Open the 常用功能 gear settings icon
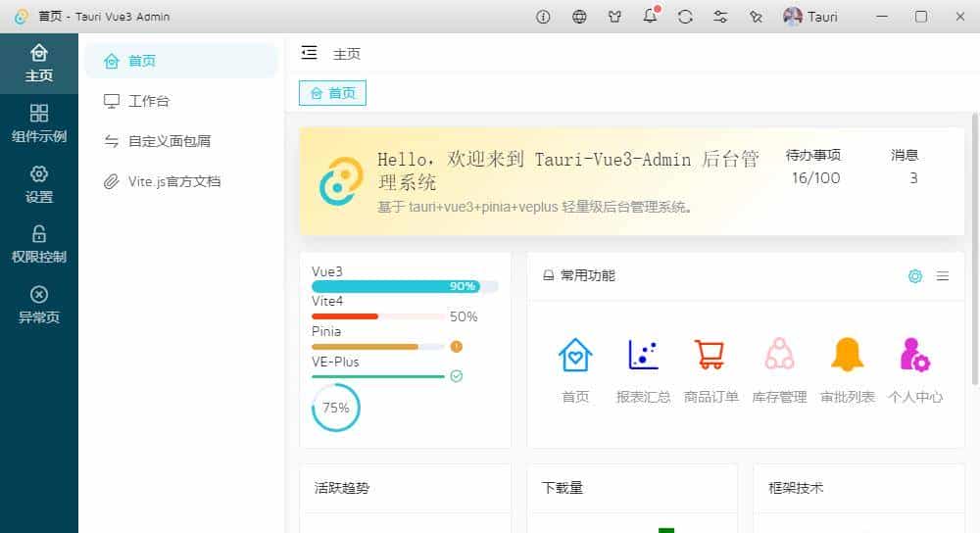This screenshot has height=533, width=980. tap(915, 275)
